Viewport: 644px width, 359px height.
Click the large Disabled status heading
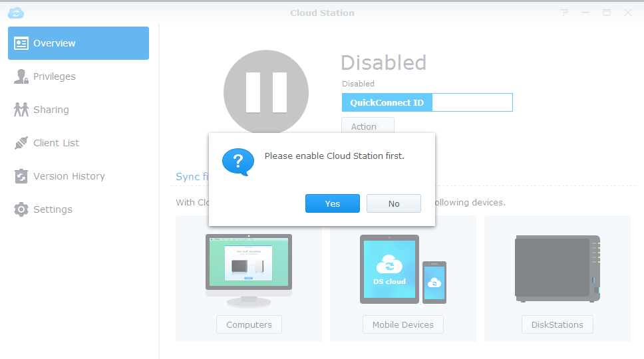click(384, 62)
